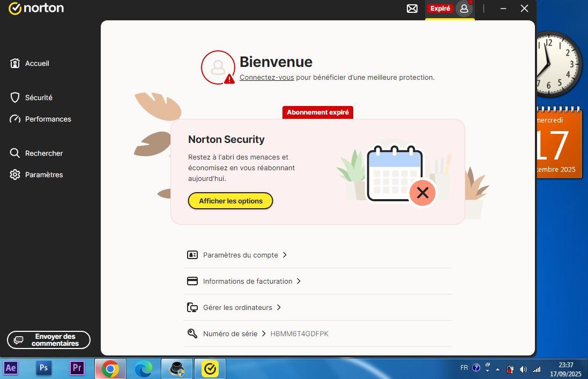Expand chevron next to Paramètres du compte

click(285, 255)
